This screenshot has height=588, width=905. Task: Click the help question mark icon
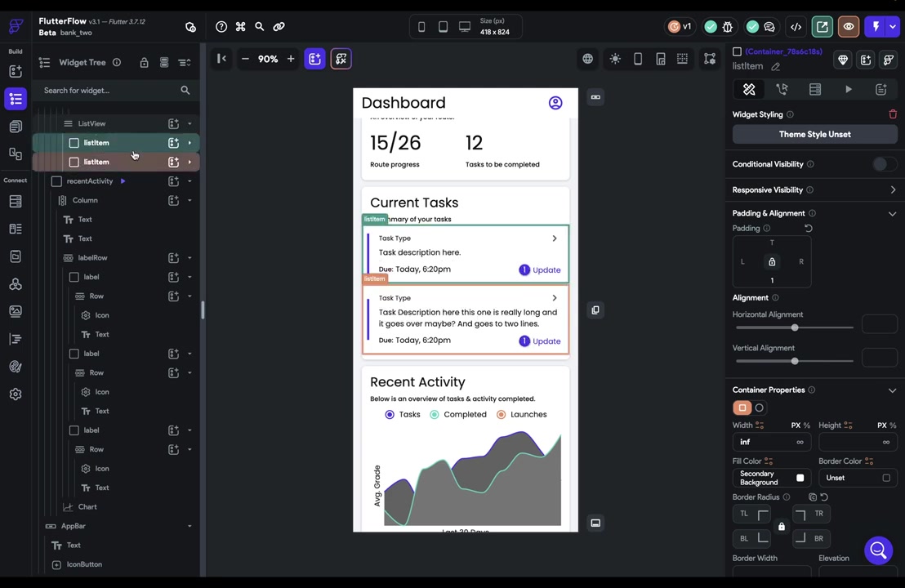221,27
